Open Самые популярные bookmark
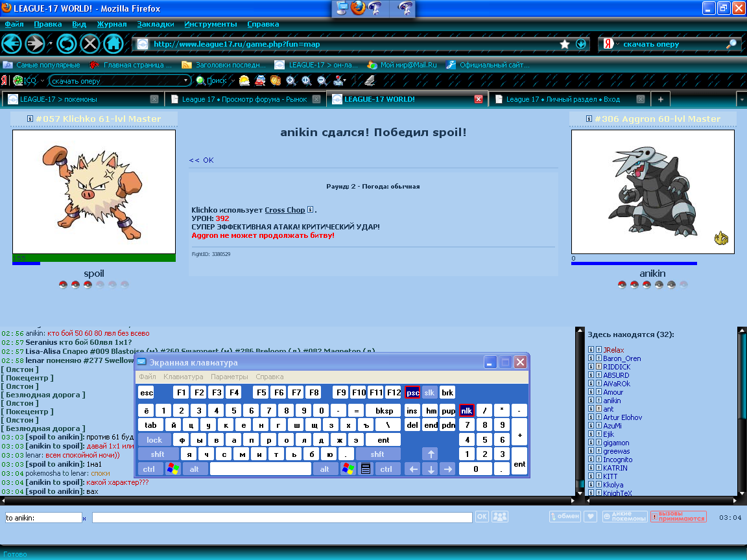This screenshot has height=560, width=747. point(42,65)
